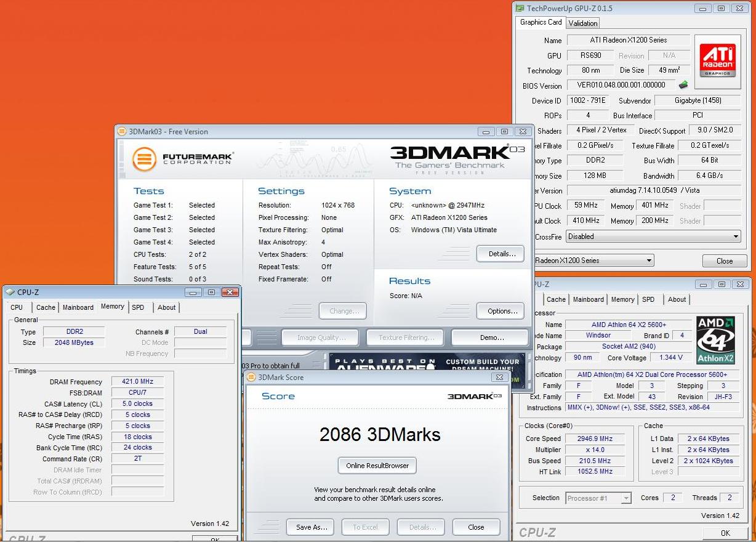Viewport: 756px width, 542px height.
Task: Click the Resolution 1024 x 768 value
Action: (x=338, y=205)
